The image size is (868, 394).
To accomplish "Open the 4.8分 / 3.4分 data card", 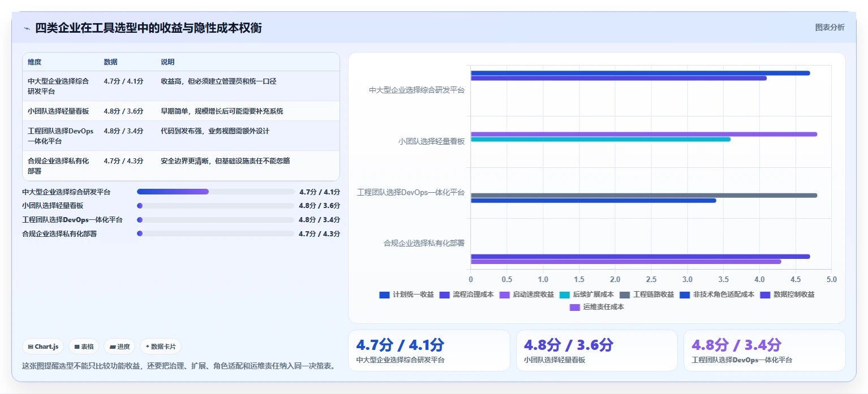I will (764, 350).
